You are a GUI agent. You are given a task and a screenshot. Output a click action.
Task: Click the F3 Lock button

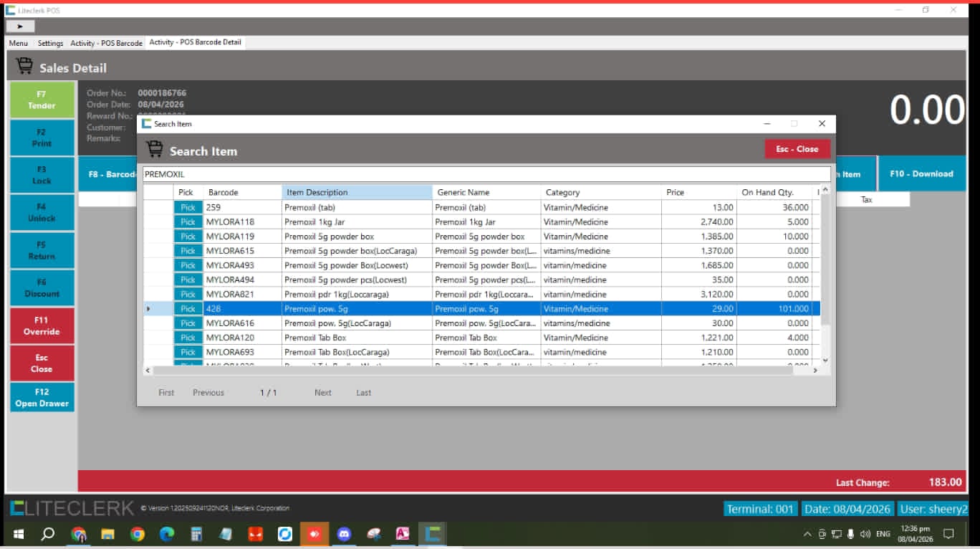[42, 175]
